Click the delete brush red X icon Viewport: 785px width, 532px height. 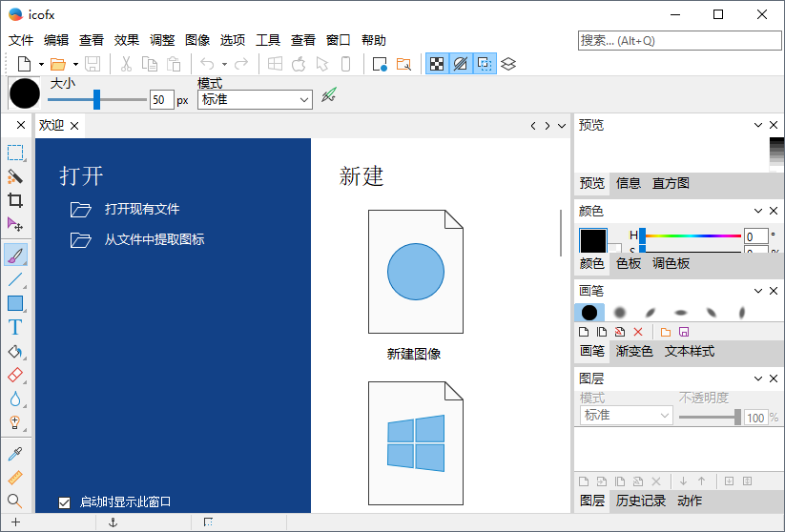point(638,332)
